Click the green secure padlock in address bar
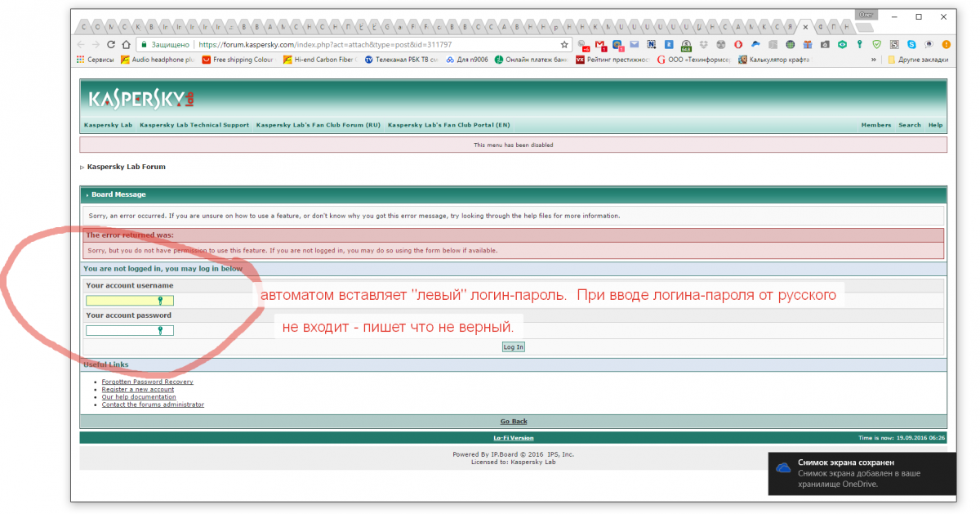 click(143, 45)
